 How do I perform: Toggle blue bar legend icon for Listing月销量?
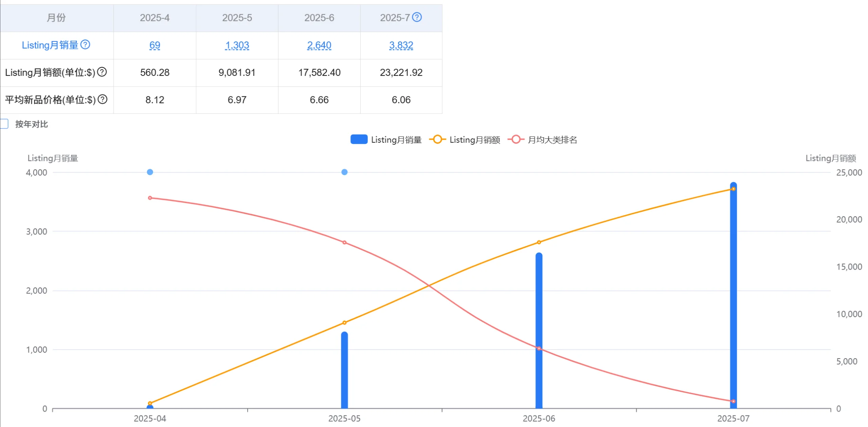tap(359, 139)
